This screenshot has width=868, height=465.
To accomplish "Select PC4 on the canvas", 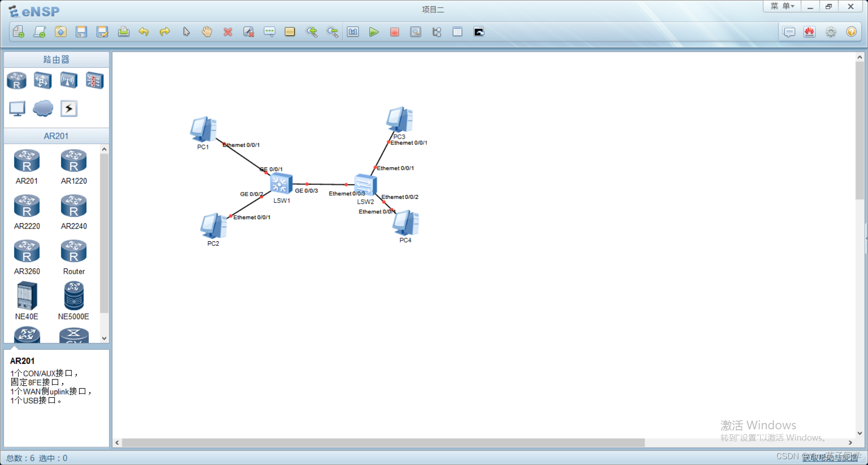I will point(406,223).
